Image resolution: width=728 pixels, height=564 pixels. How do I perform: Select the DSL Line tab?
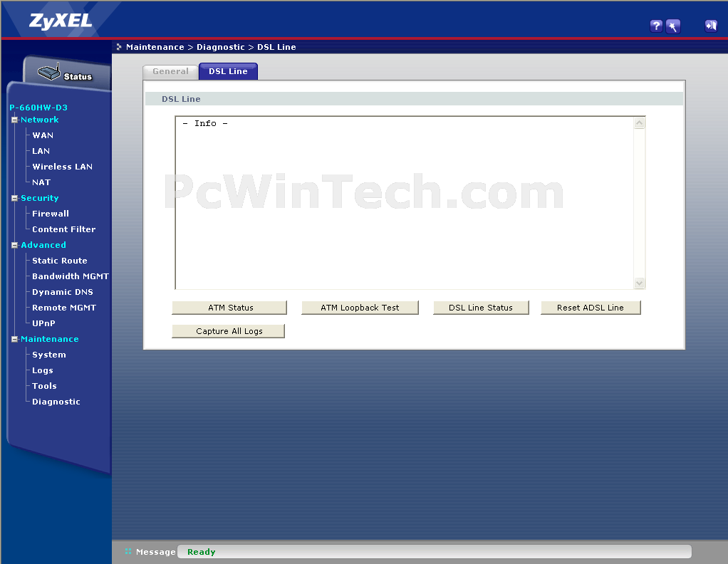tap(228, 71)
